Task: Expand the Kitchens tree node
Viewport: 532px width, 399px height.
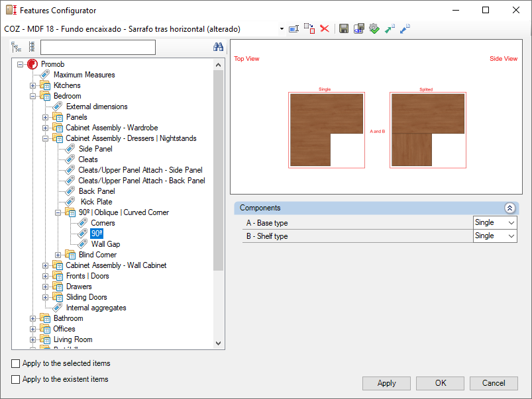Action: click(32, 85)
